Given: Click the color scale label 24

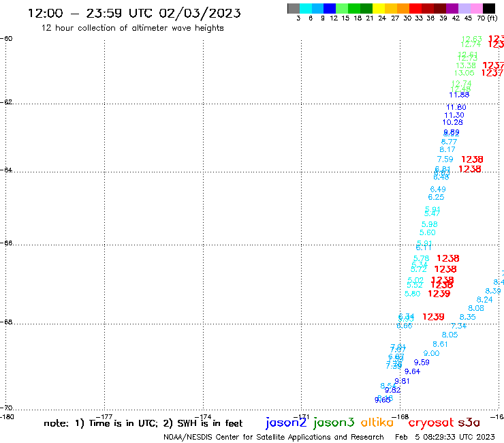Looking at the screenshot, I should click(382, 18).
